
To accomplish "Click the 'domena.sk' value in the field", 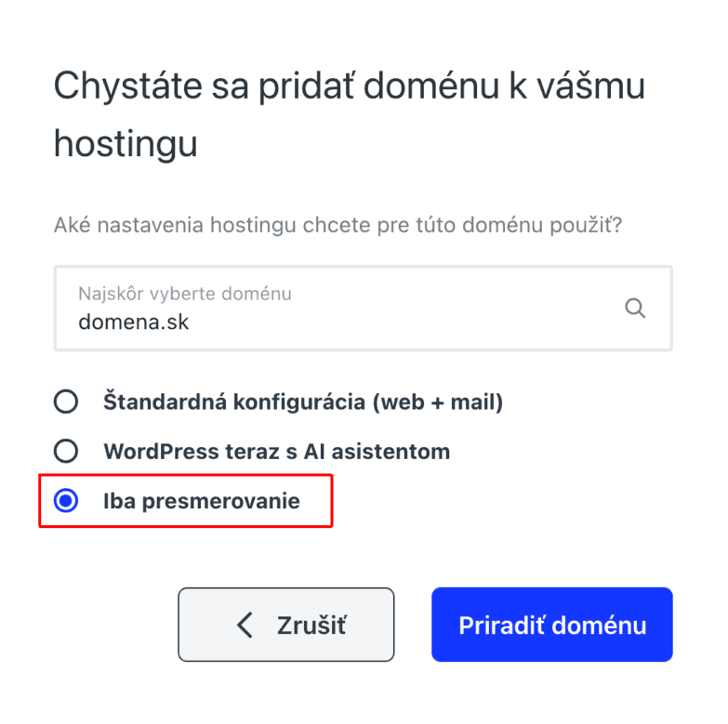I will click(x=134, y=323).
